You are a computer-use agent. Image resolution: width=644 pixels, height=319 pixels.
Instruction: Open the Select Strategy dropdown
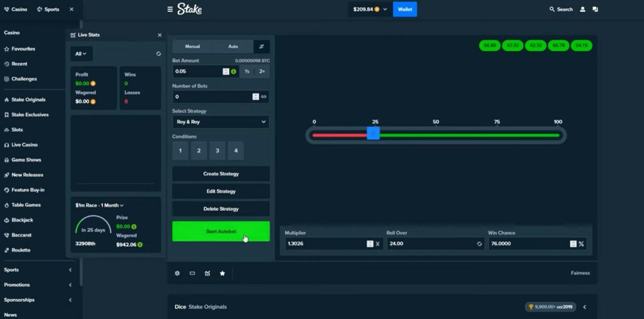(x=221, y=122)
